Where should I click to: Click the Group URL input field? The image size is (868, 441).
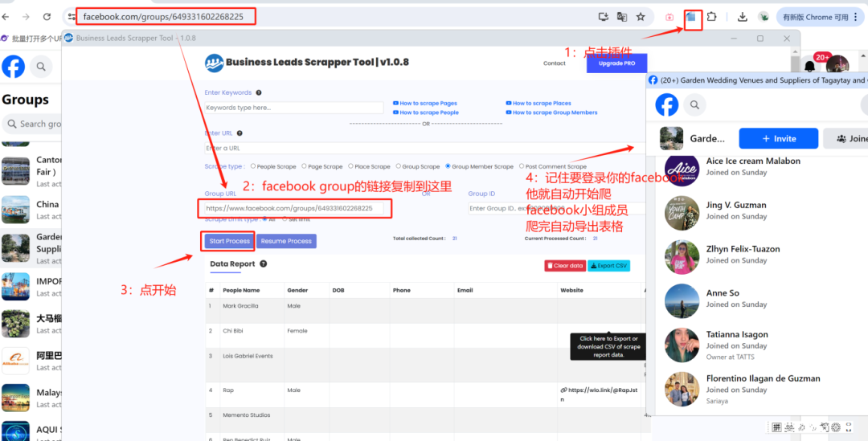click(294, 209)
